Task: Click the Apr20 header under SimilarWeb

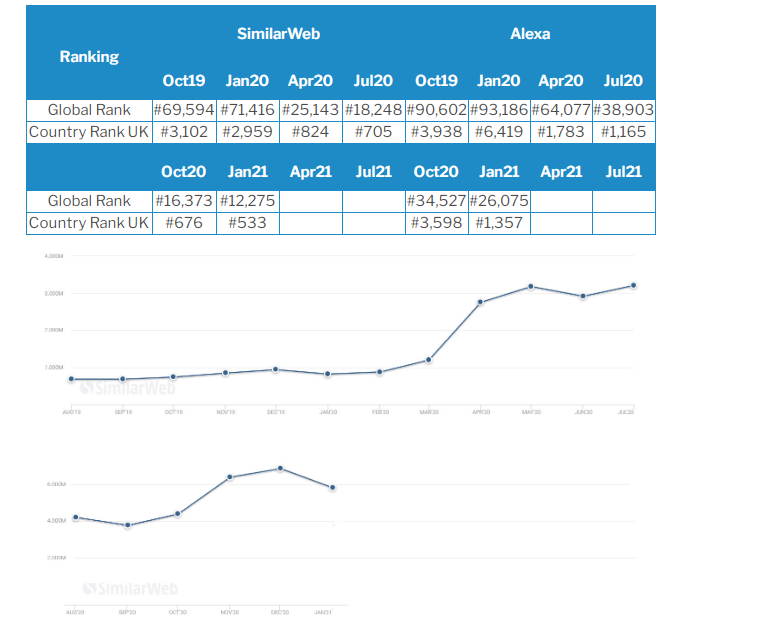Action: point(310,81)
